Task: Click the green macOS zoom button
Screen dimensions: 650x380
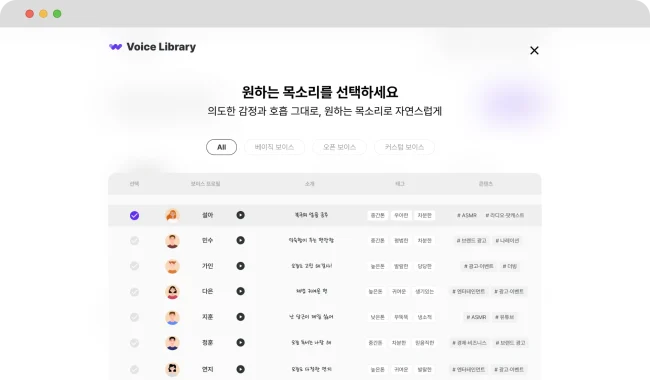Action: [x=57, y=14]
